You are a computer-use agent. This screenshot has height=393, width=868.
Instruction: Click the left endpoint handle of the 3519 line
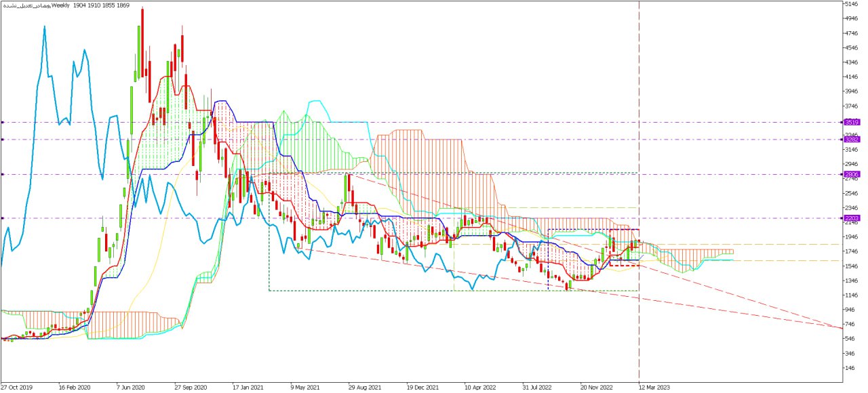coord(3,122)
